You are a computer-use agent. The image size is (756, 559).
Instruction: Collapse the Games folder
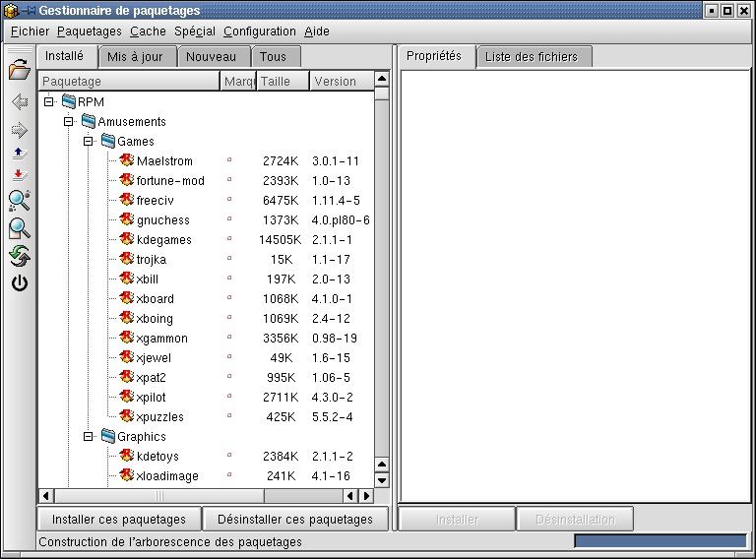pyautogui.click(x=88, y=141)
